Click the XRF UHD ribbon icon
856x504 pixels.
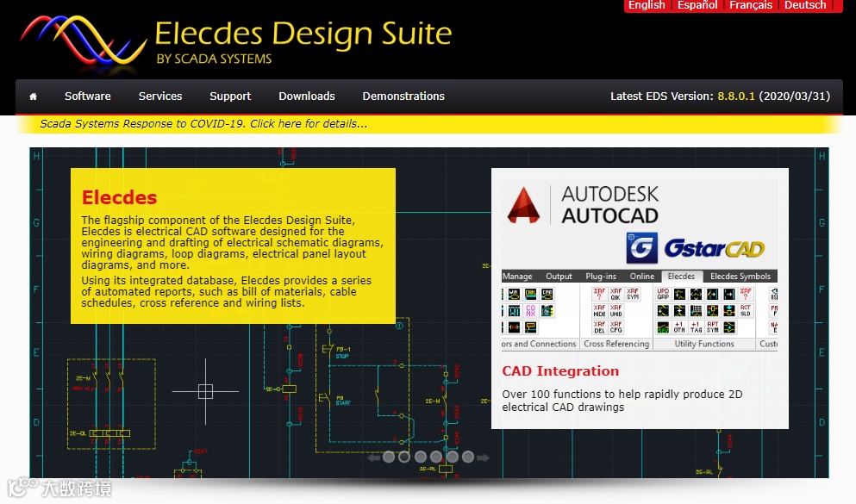pyautogui.click(x=615, y=311)
